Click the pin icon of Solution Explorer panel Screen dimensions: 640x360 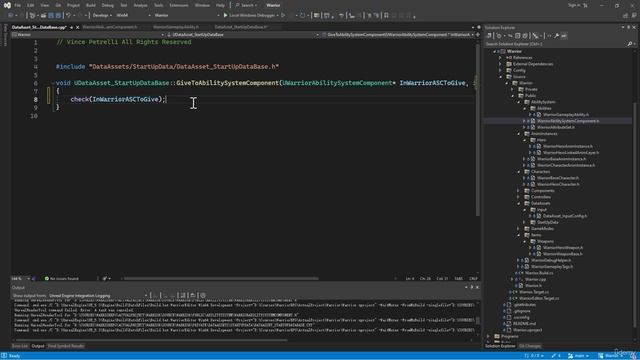click(x=629, y=27)
